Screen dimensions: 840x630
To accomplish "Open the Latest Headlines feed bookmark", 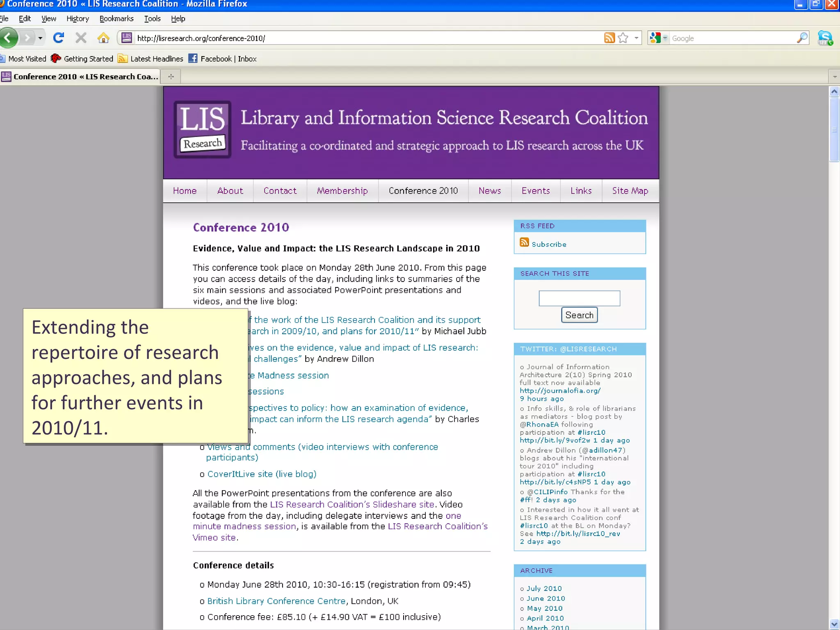I will click(151, 59).
